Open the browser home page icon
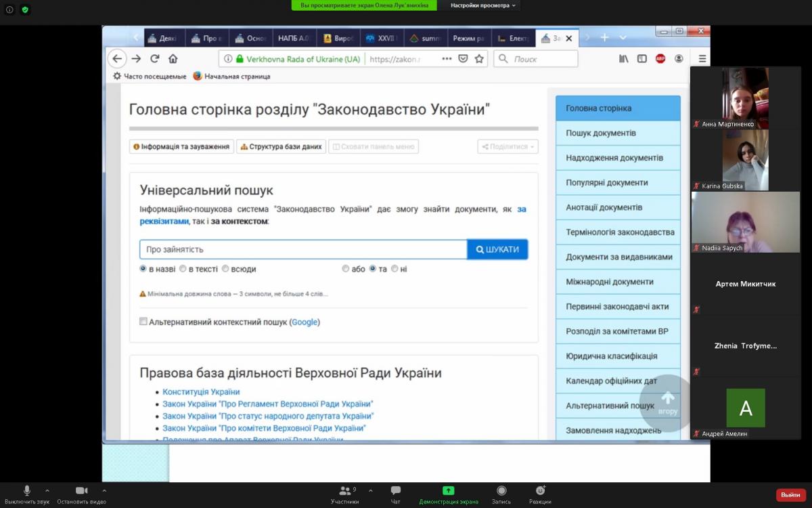Viewport: 812px width, 508px height. click(173, 58)
